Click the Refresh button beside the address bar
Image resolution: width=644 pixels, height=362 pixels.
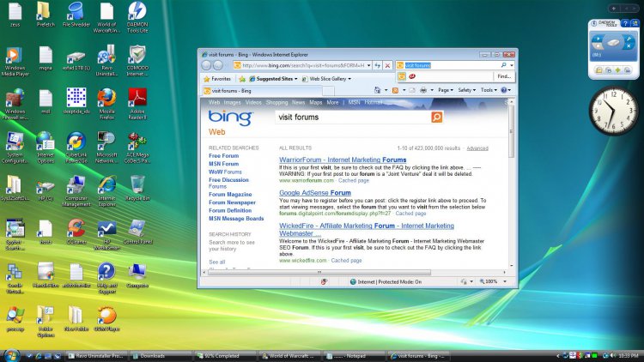click(x=378, y=65)
